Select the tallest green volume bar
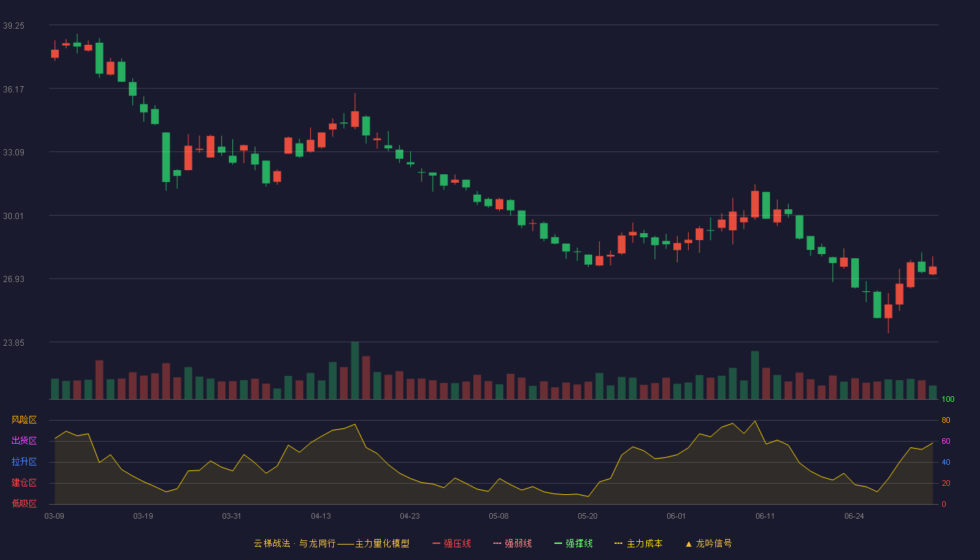Screen dimensions: 980x560 (355, 370)
